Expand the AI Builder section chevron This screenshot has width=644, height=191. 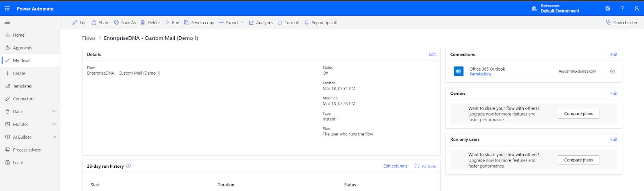(x=54, y=137)
